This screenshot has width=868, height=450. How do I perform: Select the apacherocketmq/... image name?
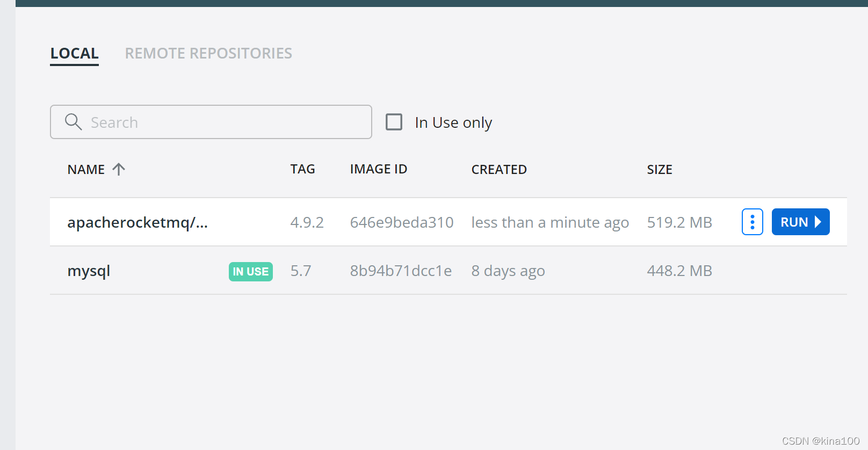click(x=138, y=222)
